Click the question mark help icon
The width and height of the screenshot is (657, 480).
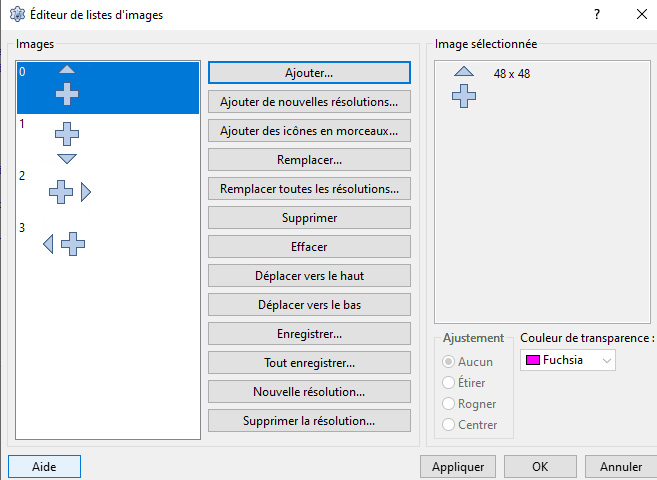point(596,15)
